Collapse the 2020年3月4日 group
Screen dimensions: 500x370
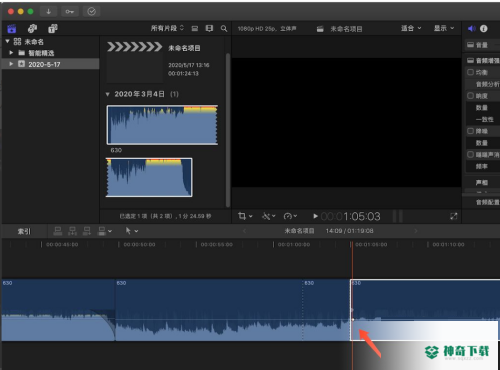107,94
